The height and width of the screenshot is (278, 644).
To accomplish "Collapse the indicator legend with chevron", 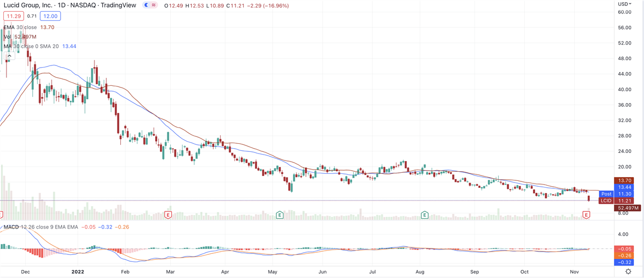I will [x=9, y=56].
